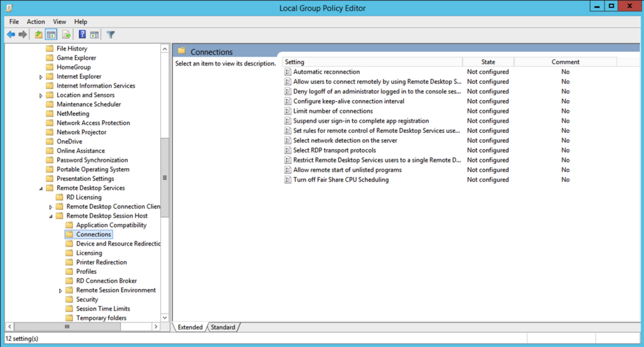This screenshot has width=644, height=347.
Task: Open the Action menu
Action: (36, 21)
